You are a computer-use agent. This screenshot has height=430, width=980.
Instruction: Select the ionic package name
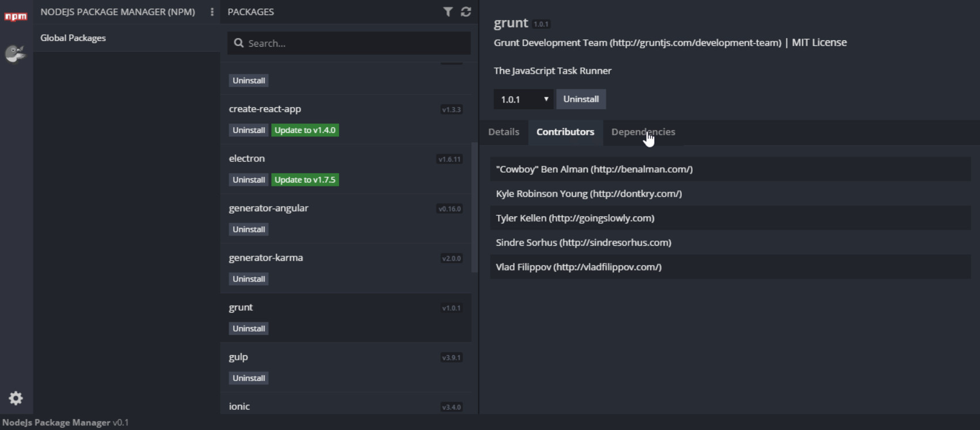coord(240,406)
